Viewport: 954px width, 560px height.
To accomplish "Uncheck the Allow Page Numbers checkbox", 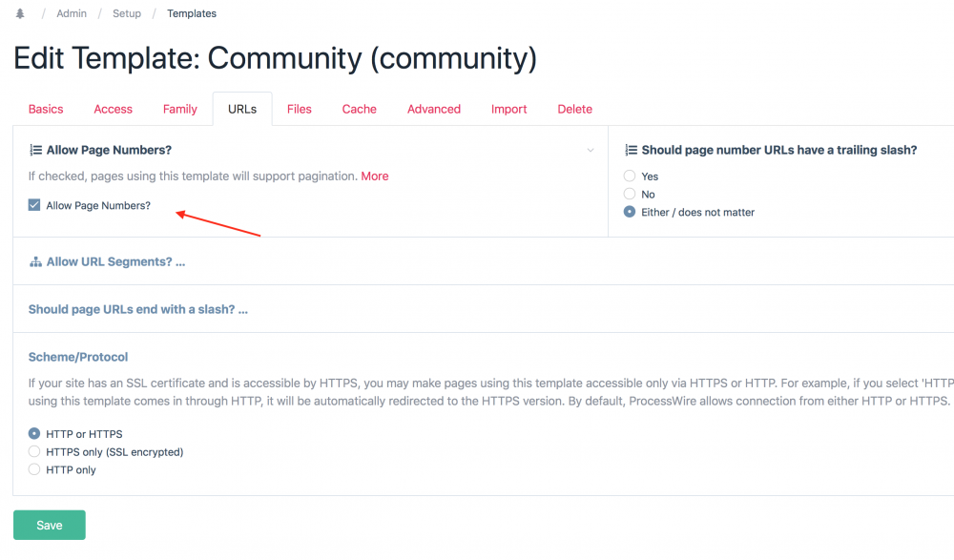I will coord(34,205).
